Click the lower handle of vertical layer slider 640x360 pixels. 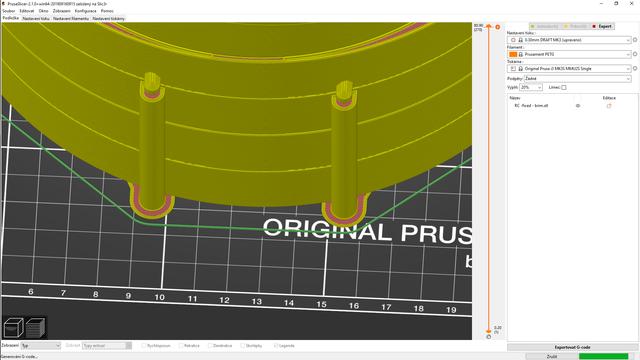(x=489, y=331)
